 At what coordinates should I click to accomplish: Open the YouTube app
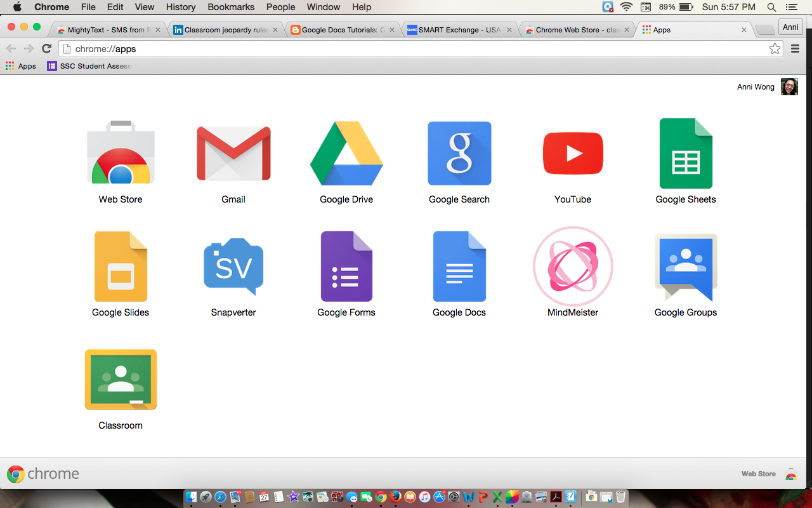572,153
